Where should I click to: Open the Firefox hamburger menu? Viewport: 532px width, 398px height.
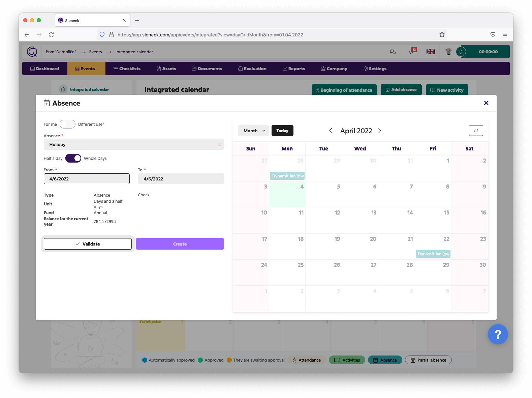coord(505,34)
